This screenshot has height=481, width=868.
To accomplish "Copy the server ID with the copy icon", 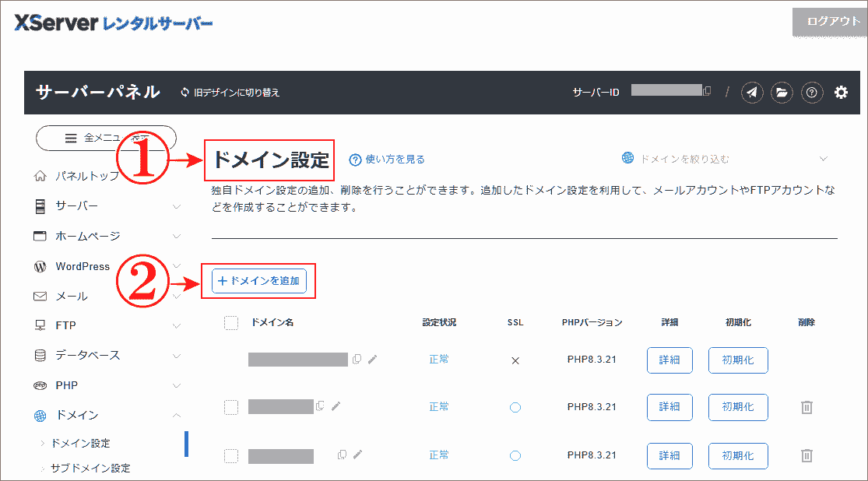I will tap(707, 91).
